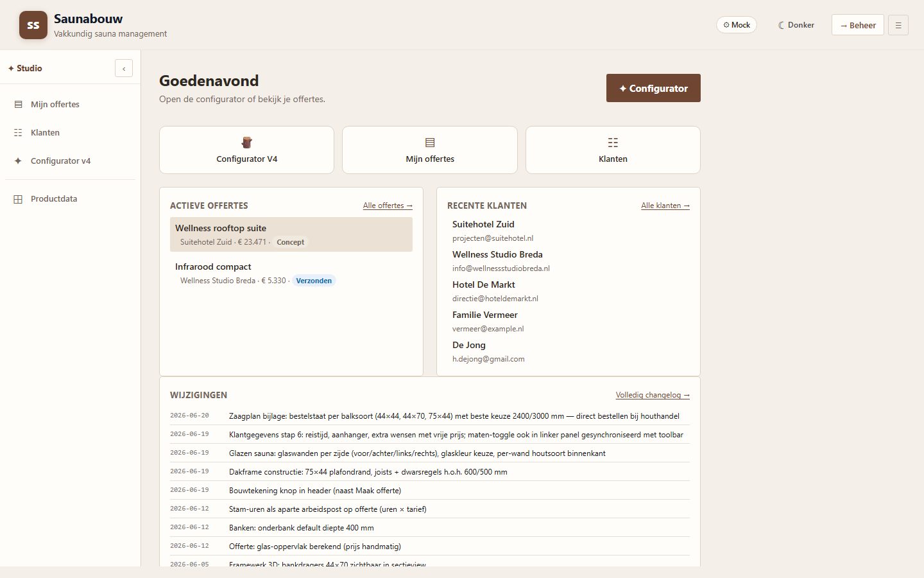Open the Volledig changelog link

[x=653, y=395]
